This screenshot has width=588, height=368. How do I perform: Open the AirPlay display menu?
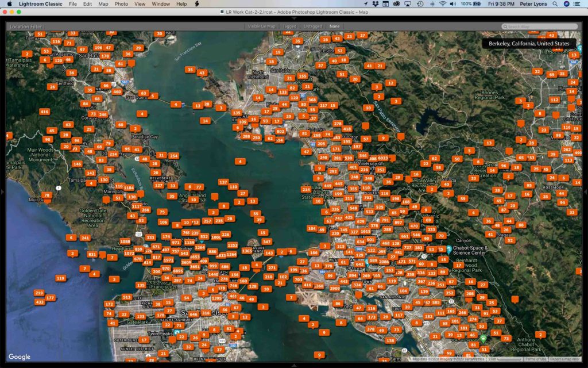tap(408, 4)
